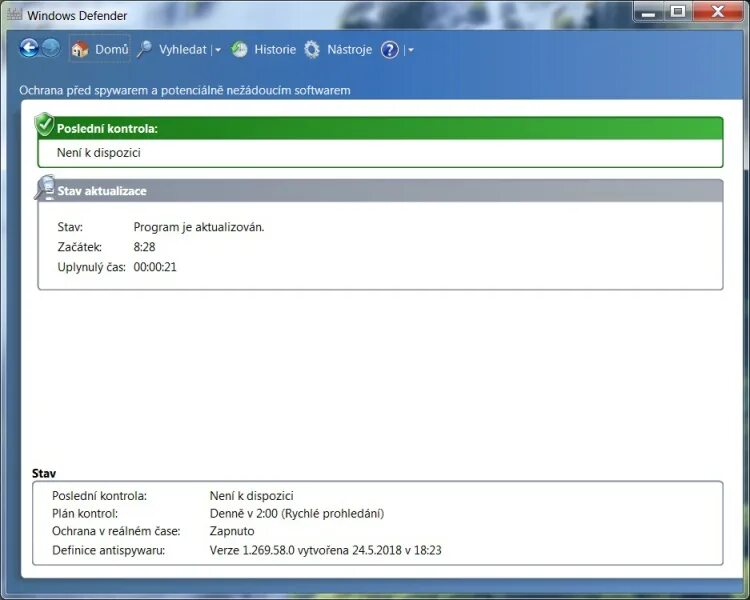Click the Back arrow navigation button
Viewport: 750px width, 600px height.
click(29, 48)
